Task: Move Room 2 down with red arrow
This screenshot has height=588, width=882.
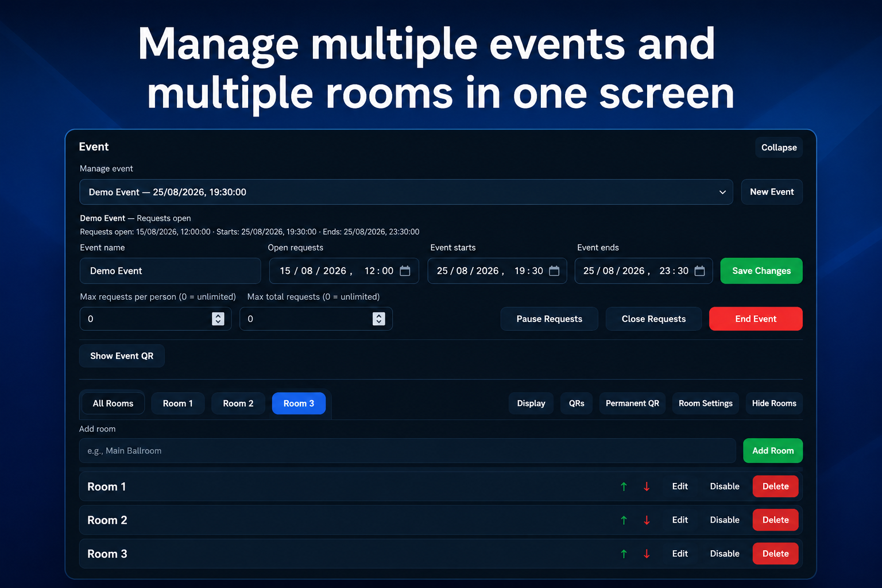Action: [647, 520]
